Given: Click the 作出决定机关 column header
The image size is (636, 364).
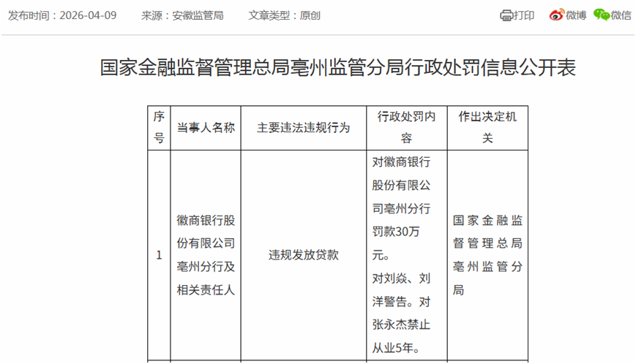Looking at the screenshot, I should pyautogui.click(x=487, y=128).
